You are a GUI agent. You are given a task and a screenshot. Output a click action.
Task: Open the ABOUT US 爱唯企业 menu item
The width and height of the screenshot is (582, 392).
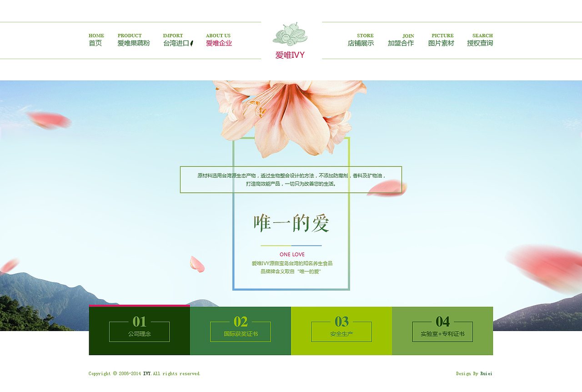pos(218,41)
